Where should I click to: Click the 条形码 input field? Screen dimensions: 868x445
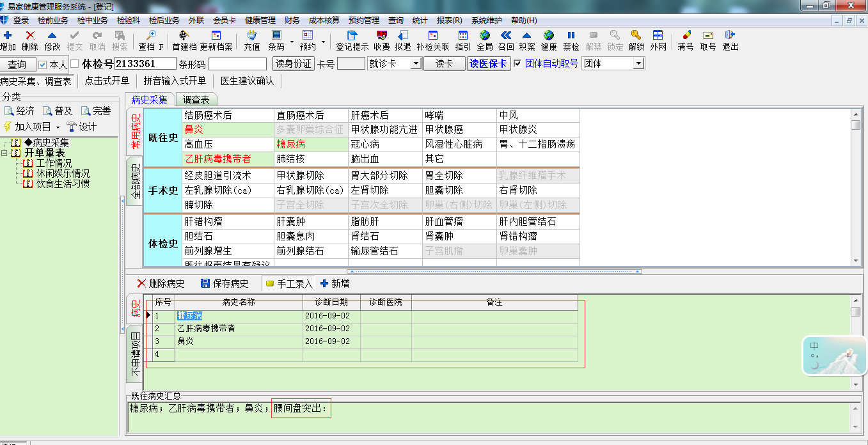click(237, 64)
